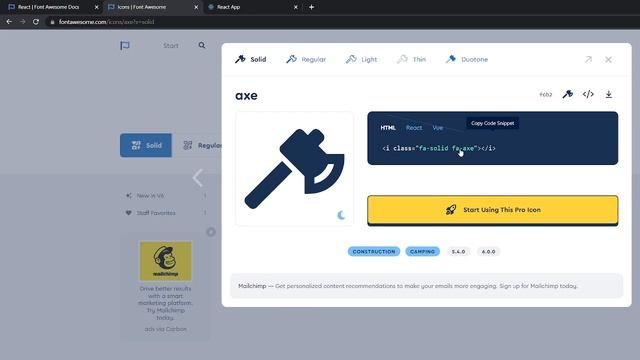Switch to Thin axe style
The height and width of the screenshot is (360, 640).
411,59
